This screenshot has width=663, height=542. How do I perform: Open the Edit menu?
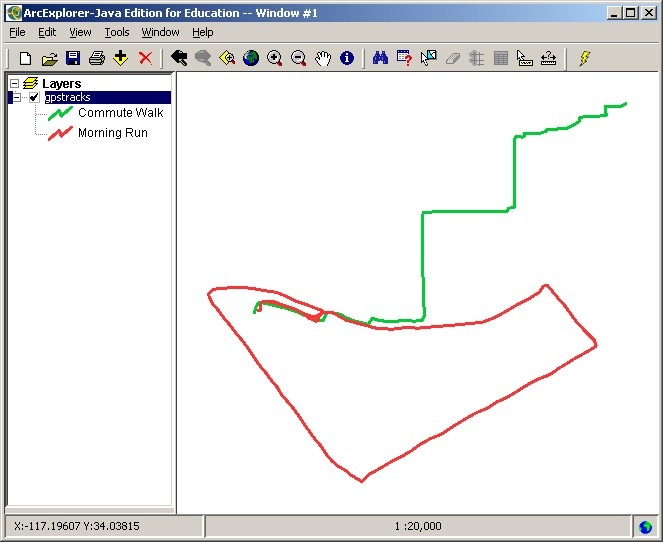click(x=47, y=32)
